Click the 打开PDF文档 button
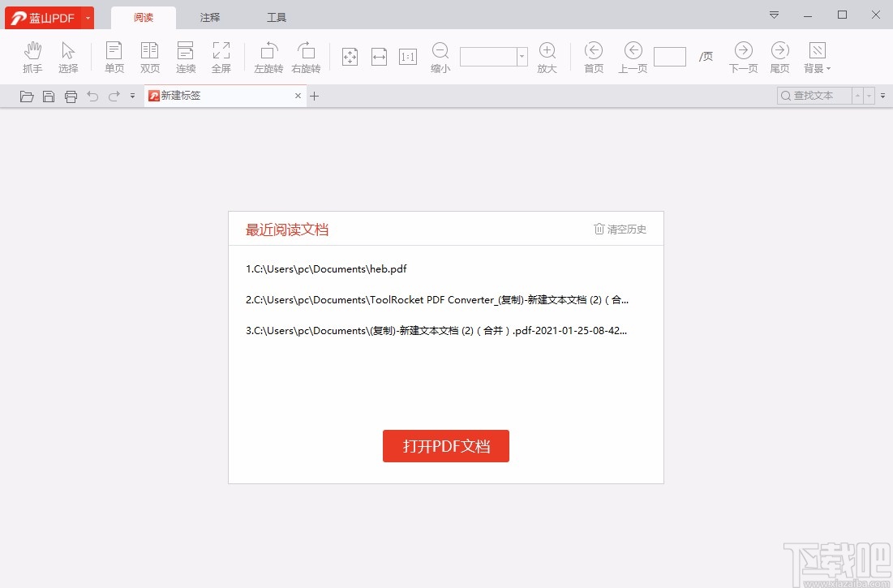The image size is (893, 588). [x=445, y=445]
